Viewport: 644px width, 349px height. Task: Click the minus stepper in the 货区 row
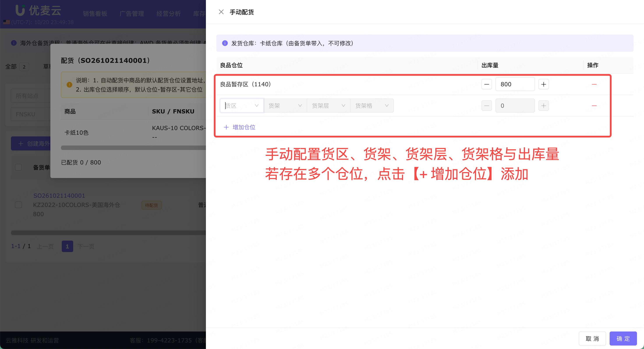click(x=487, y=106)
